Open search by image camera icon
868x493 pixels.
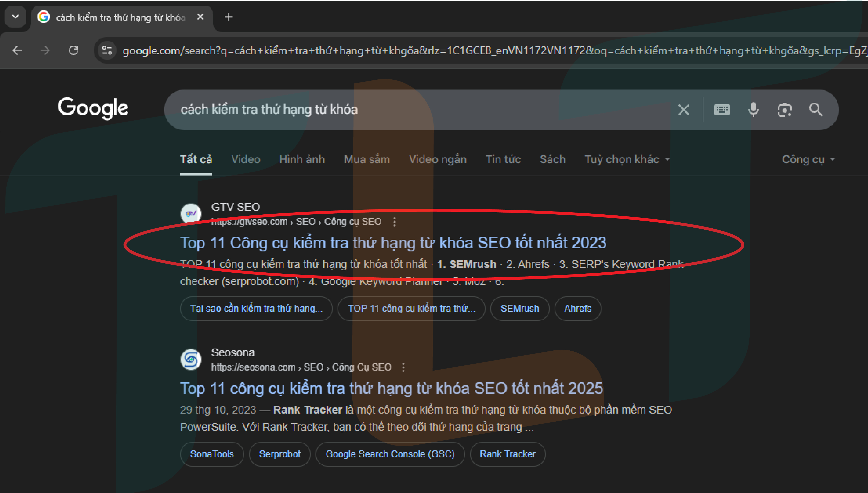click(784, 110)
